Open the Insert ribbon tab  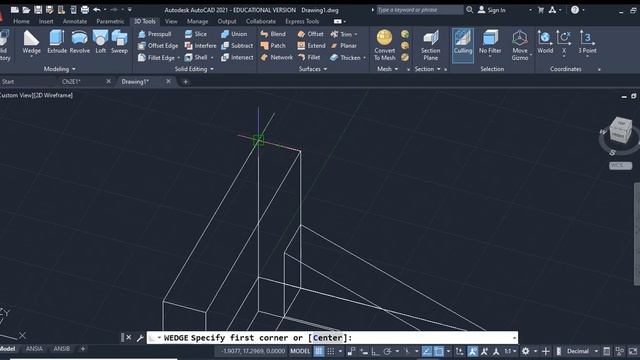(46, 21)
